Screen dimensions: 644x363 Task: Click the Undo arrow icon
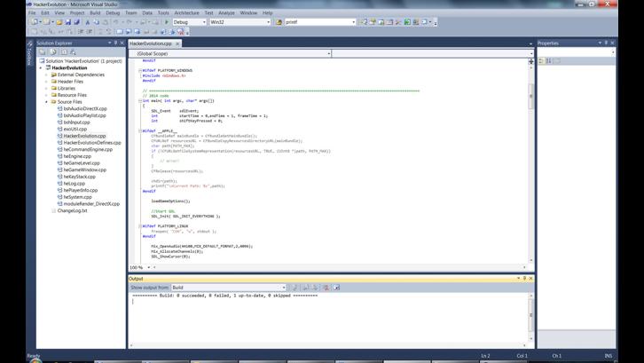116,22
